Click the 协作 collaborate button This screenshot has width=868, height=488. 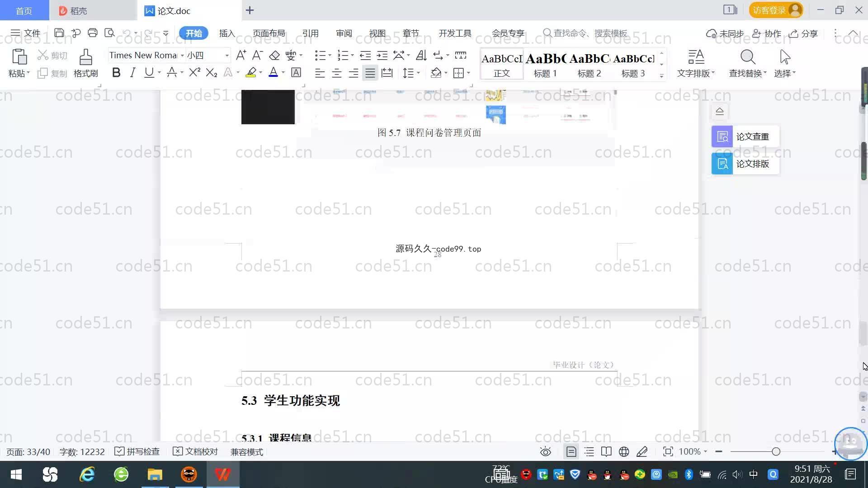(x=767, y=33)
